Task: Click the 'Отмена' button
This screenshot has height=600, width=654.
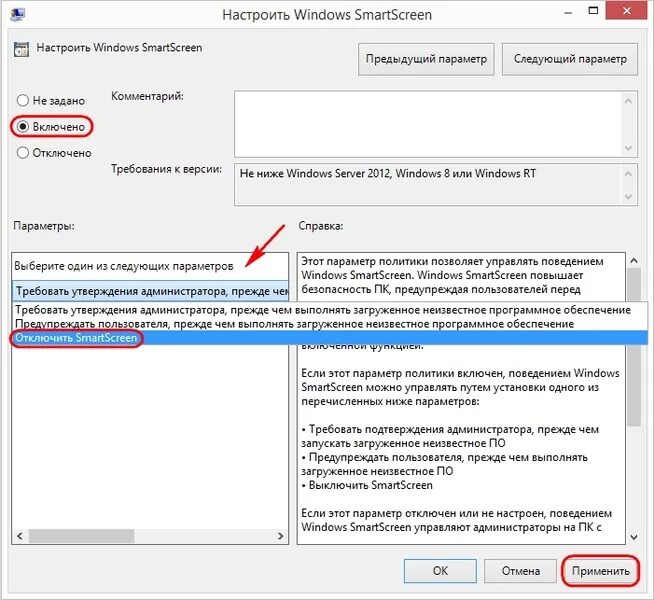Action: tap(520, 570)
